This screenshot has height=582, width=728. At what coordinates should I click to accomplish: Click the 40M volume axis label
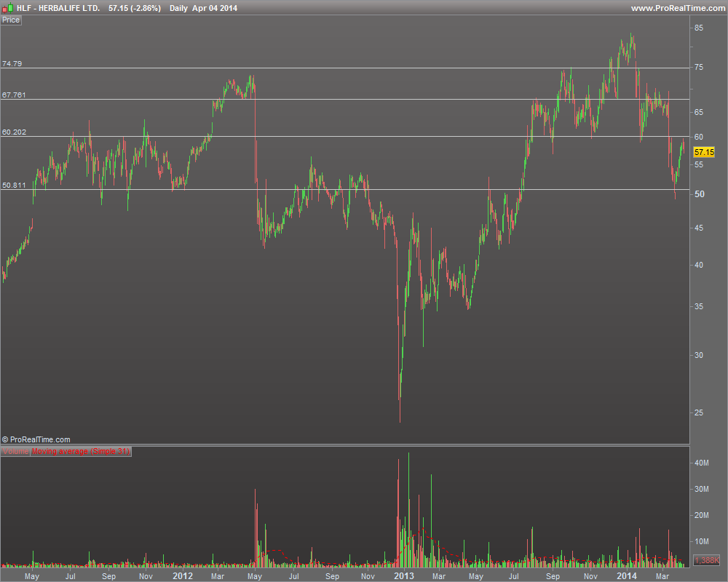702,463
